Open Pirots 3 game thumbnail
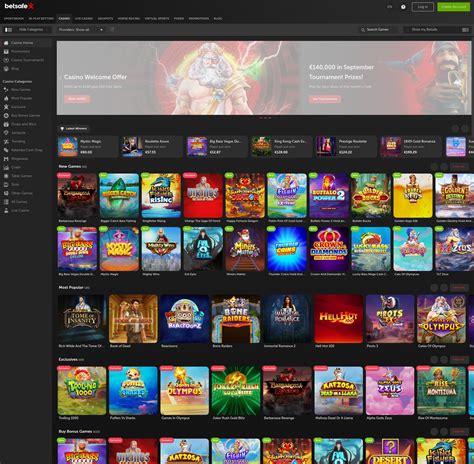Screen dimensions: 474x464 coord(390,319)
